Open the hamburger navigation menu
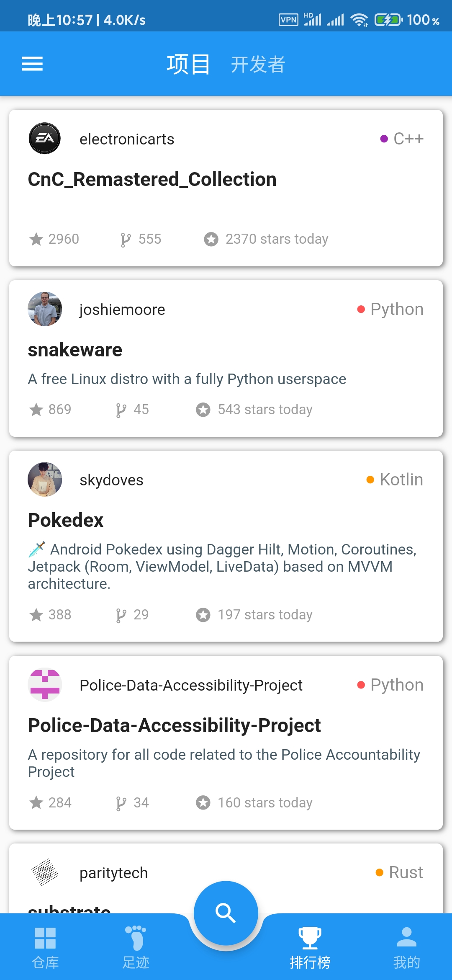The width and height of the screenshot is (452, 980). (x=32, y=64)
